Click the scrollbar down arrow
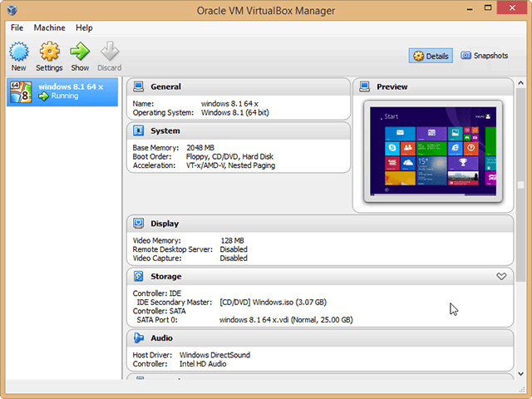 (x=521, y=374)
